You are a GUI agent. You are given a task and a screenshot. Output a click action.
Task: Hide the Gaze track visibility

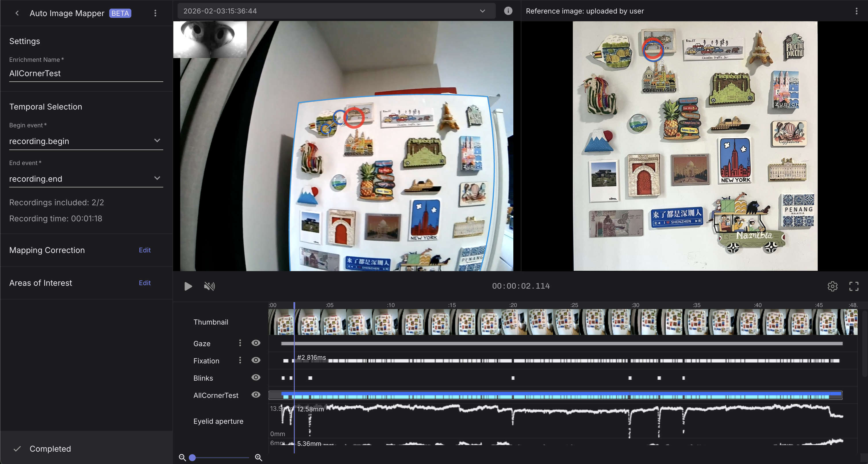coord(256,343)
